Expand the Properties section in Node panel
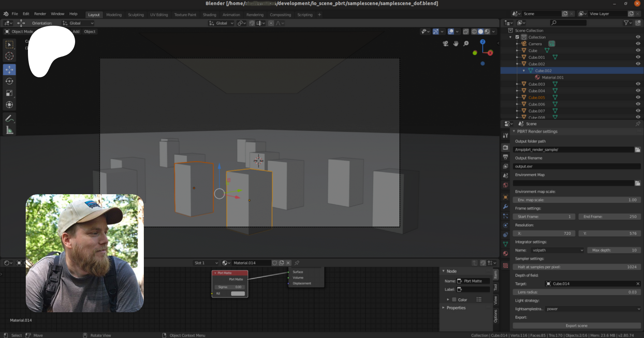This screenshot has height=338, width=644. [456, 308]
